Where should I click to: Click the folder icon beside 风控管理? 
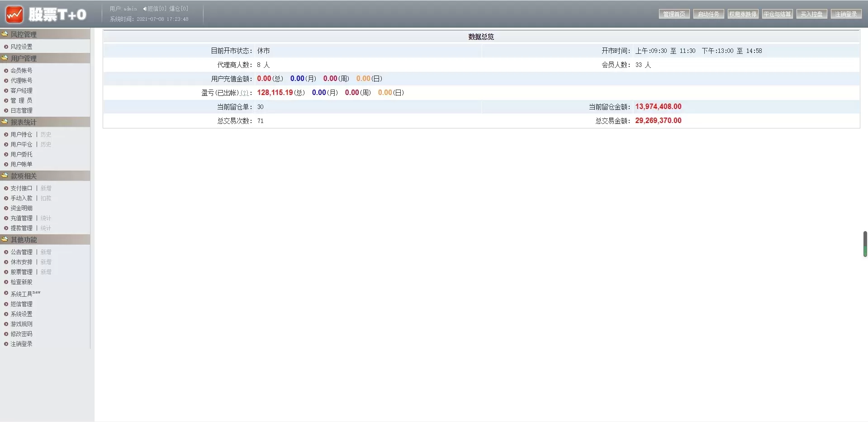click(5, 34)
